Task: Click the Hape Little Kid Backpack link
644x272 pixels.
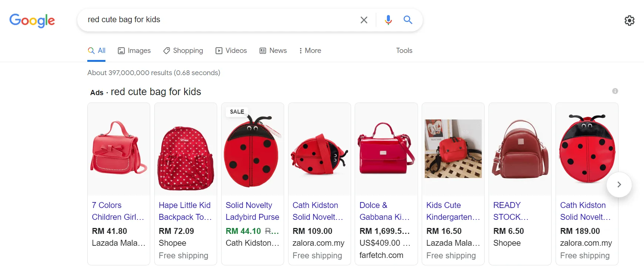Action: [x=185, y=211]
